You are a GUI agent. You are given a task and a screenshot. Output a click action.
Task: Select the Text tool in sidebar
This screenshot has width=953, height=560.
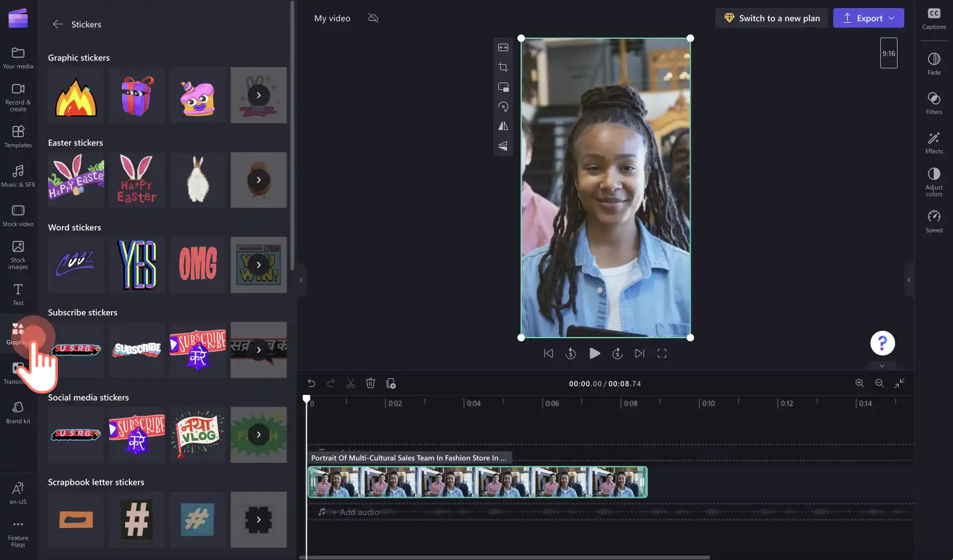(18, 294)
